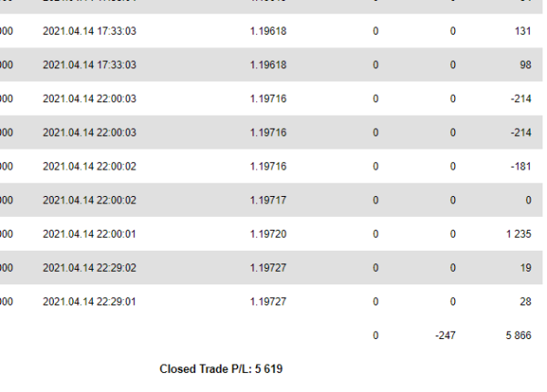Image resolution: width=547 pixels, height=392 pixels.
Task: Select the price 1.19618 in the gray row
Action: 268,65
